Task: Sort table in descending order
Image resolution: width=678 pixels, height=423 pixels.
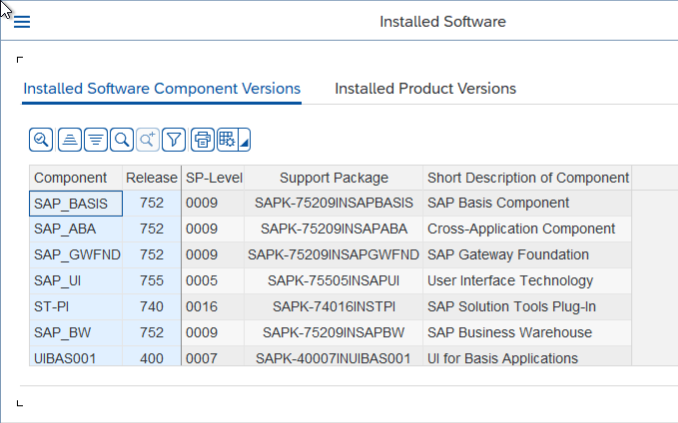Action: 96,140
